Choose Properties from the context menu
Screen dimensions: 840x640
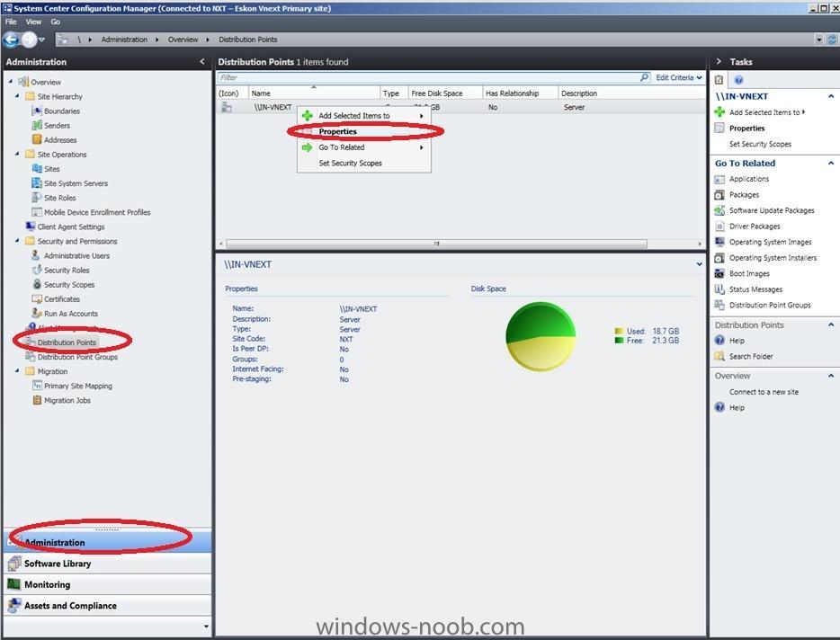pyautogui.click(x=364, y=131)
